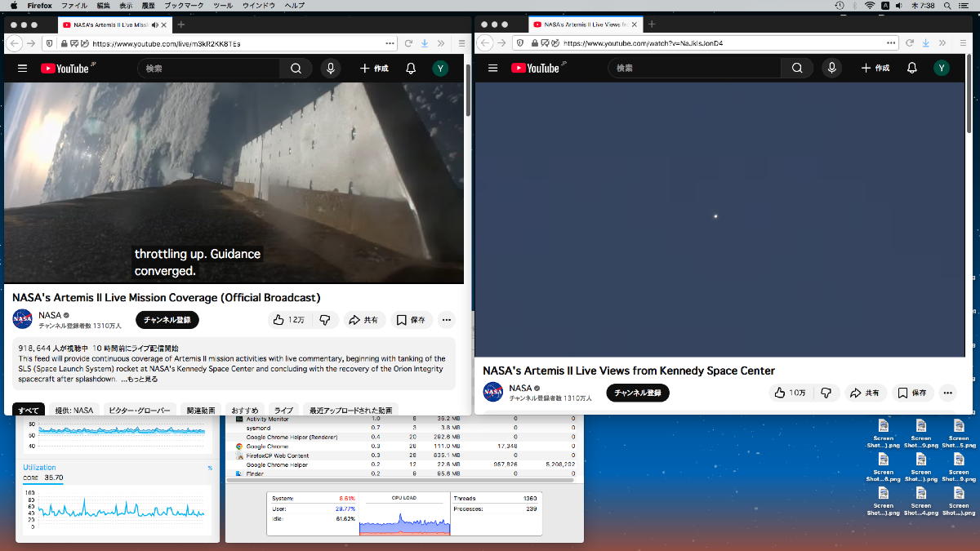
Task: Like the Official Broadcast video (12万)
Action: [289, 320]
